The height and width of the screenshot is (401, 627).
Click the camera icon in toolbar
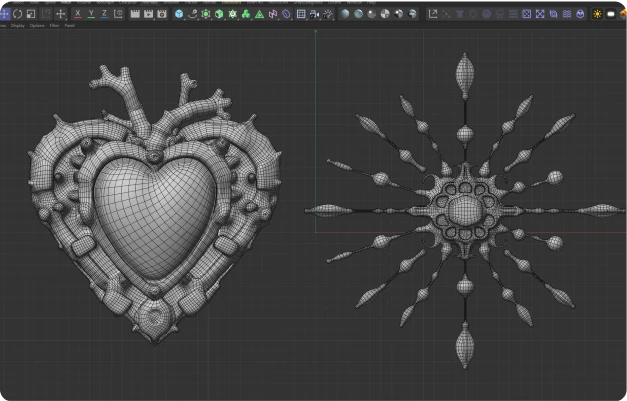pyautogui.click(x=315, y=14)
